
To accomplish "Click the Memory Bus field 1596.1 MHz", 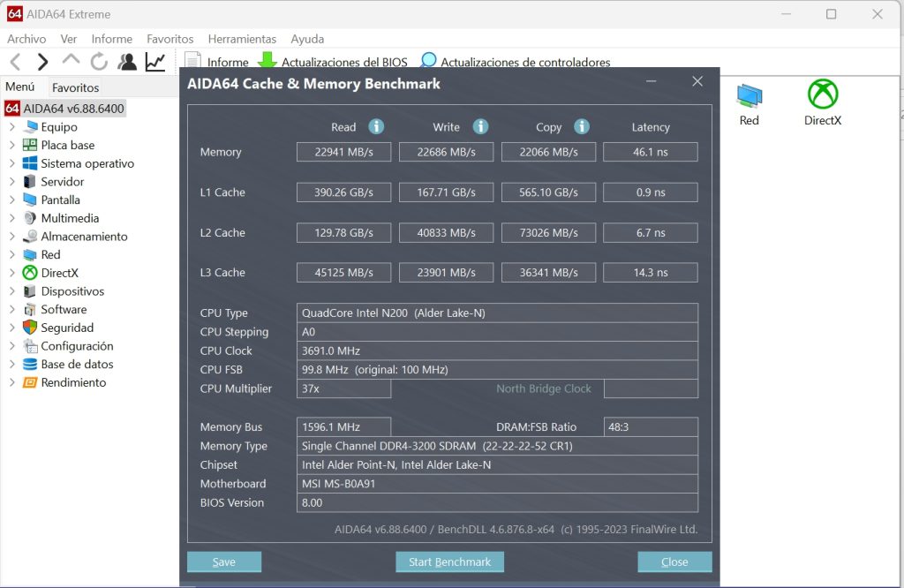I will point(343,427).
